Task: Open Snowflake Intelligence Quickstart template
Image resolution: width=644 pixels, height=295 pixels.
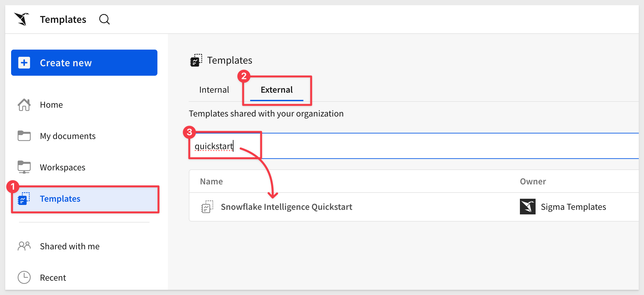Action: pyautogui.click(x=286, y=207)
